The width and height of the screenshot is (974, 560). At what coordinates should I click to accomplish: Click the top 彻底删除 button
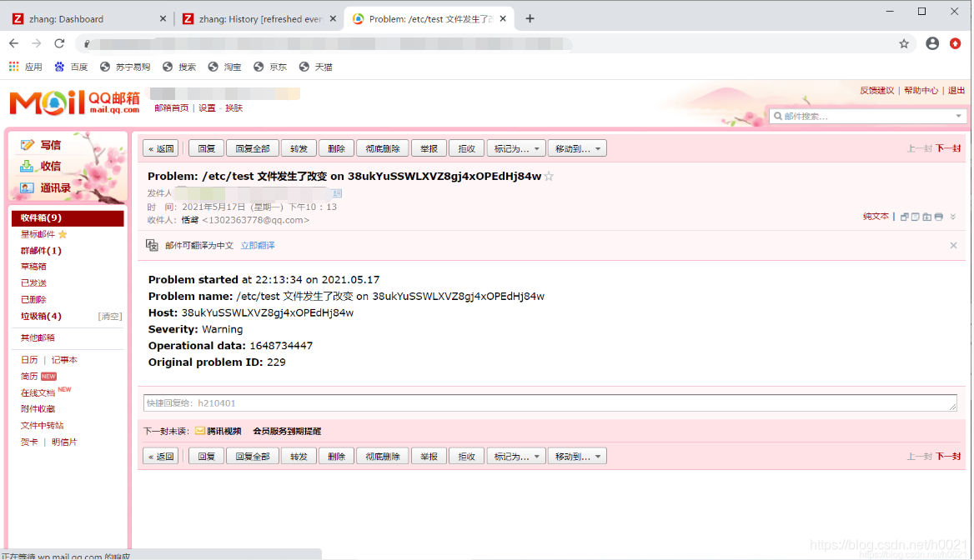[x=383, y=148]
